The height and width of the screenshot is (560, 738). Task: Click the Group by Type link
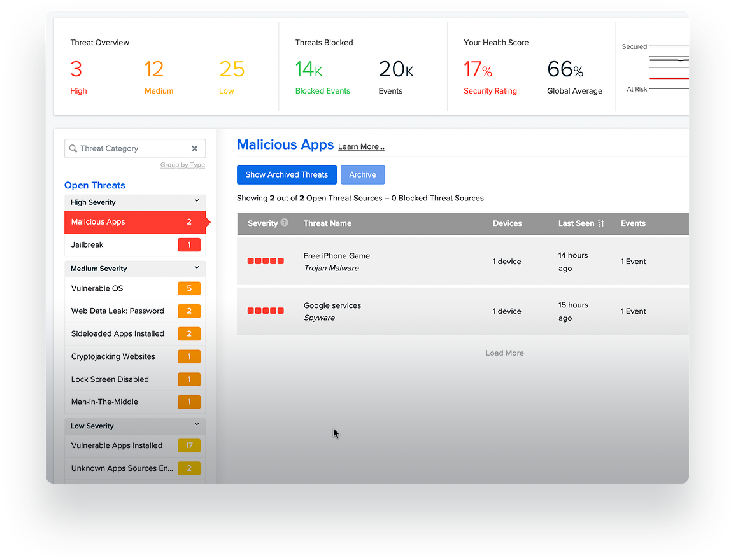coord(183,165)
